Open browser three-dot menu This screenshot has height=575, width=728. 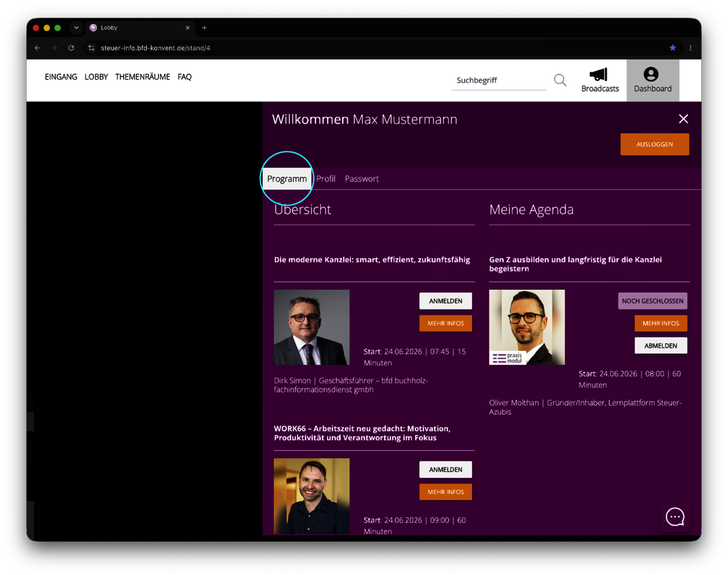tap(690, 48)
